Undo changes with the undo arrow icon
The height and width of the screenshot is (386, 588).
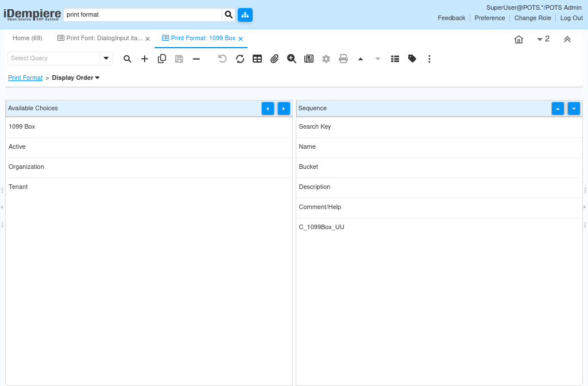click(x=222, y=59)
